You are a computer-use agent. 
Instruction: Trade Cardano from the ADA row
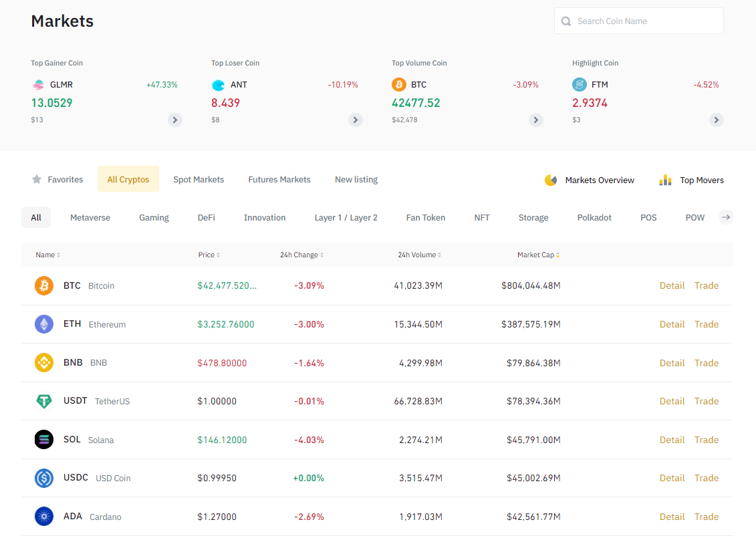coord(707,517)
